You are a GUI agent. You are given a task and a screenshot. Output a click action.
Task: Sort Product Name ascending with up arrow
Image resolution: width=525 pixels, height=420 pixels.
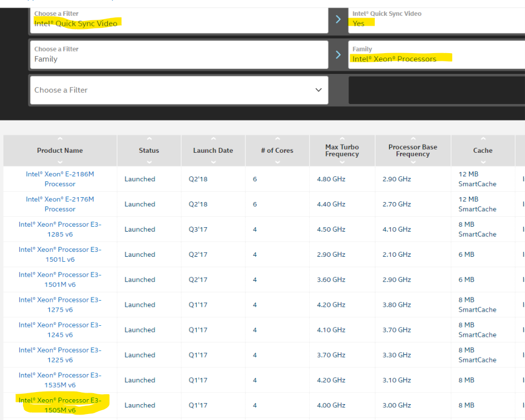pyautogui.click(x=60, y=139)
